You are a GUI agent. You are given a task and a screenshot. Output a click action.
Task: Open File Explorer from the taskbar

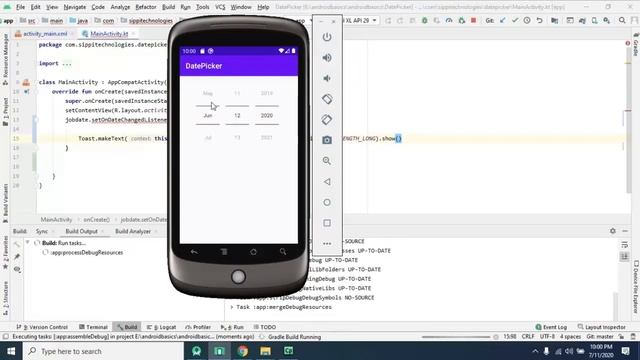tap(265, 351)
